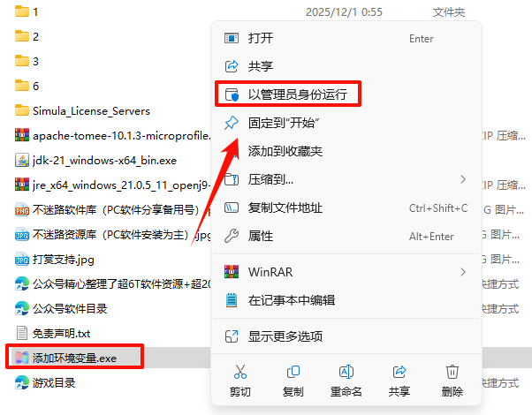Expand the Compress to (压缩到) submenu arrow

point(463,179)
